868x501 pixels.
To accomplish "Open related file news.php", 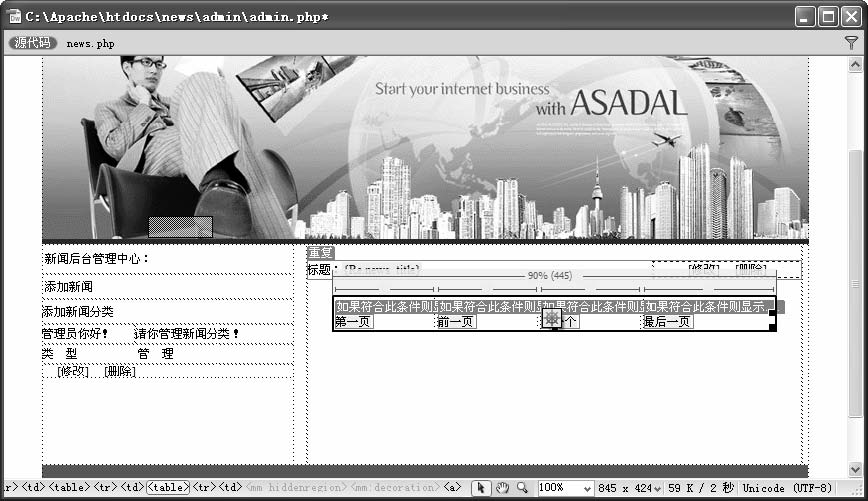I will [90, 43].
